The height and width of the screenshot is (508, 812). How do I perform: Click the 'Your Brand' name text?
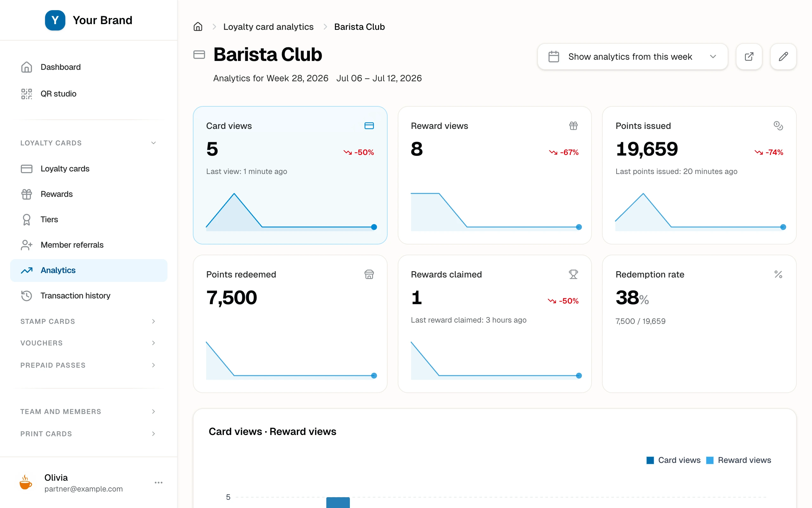point(103,20)
